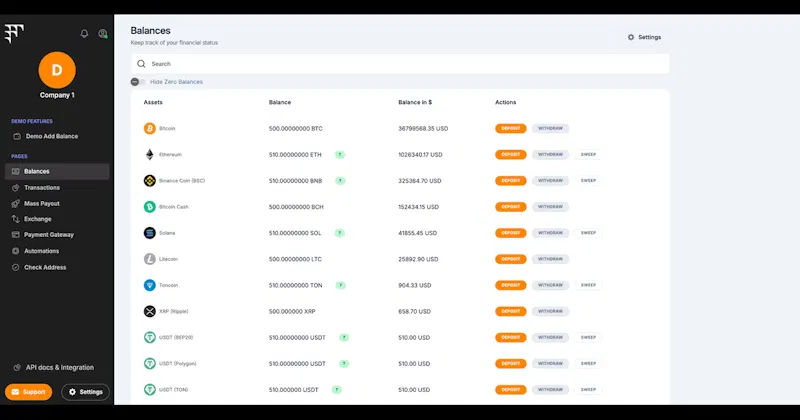
Task: Click Withdraw for Ethereum
Action: pos(551,155)
